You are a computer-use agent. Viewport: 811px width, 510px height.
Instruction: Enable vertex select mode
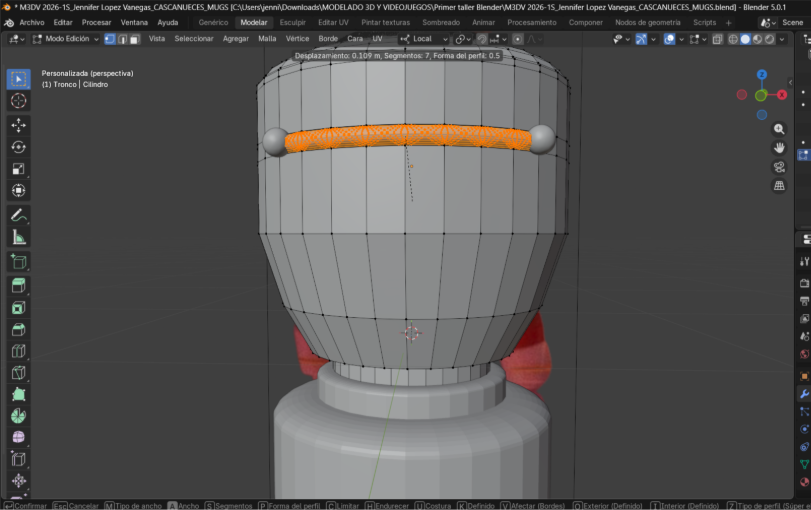pos(110,39)
